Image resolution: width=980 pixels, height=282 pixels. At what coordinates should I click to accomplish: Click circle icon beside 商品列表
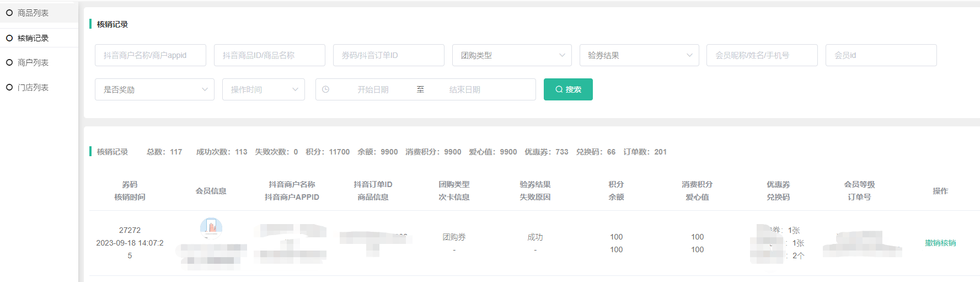[9, 13]
